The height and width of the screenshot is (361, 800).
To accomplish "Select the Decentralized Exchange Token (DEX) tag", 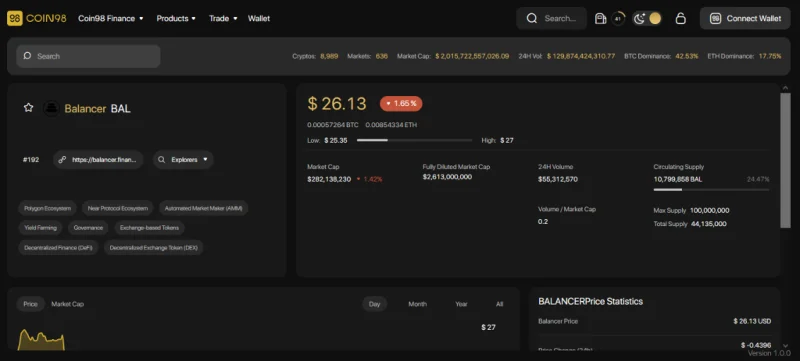I will coord(154,248).
